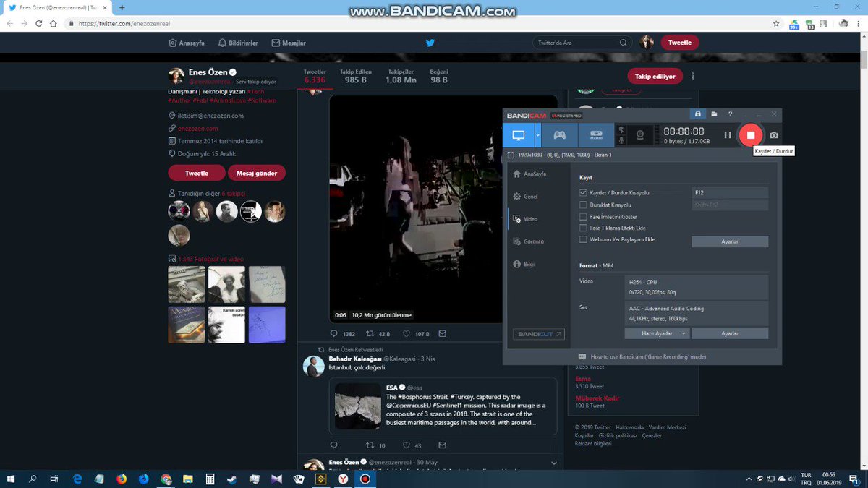Open the Tweetler profile tab
Screen dimensions: 868x488
click(x=315, y=76)
